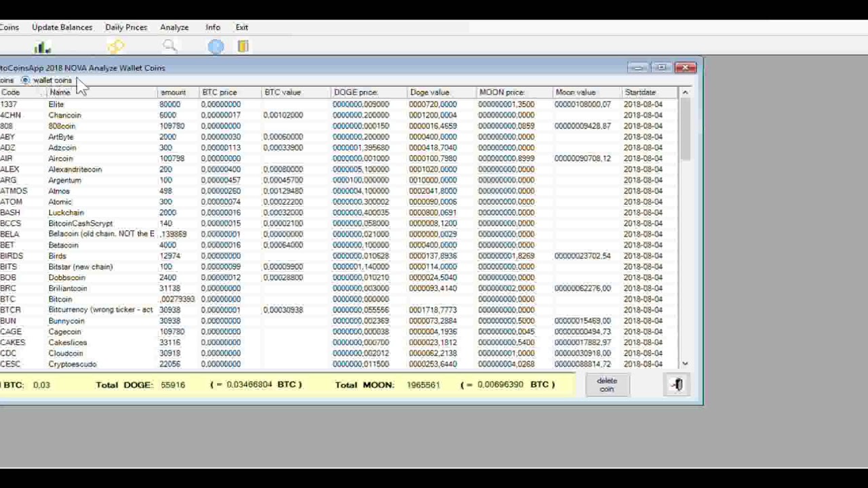This screenshot has height=488, width=868.
Task: Click the vertical scrollbar thumb of the coin list
Action: (x=685, y=129)
